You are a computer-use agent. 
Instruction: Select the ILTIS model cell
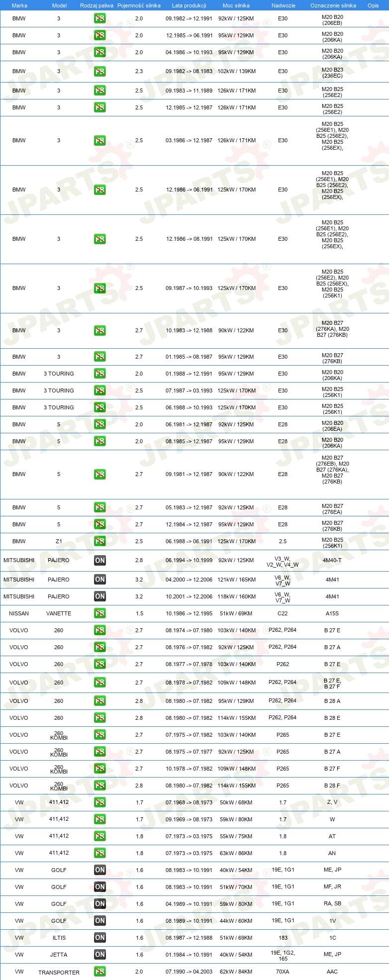[x=59, y=938]
